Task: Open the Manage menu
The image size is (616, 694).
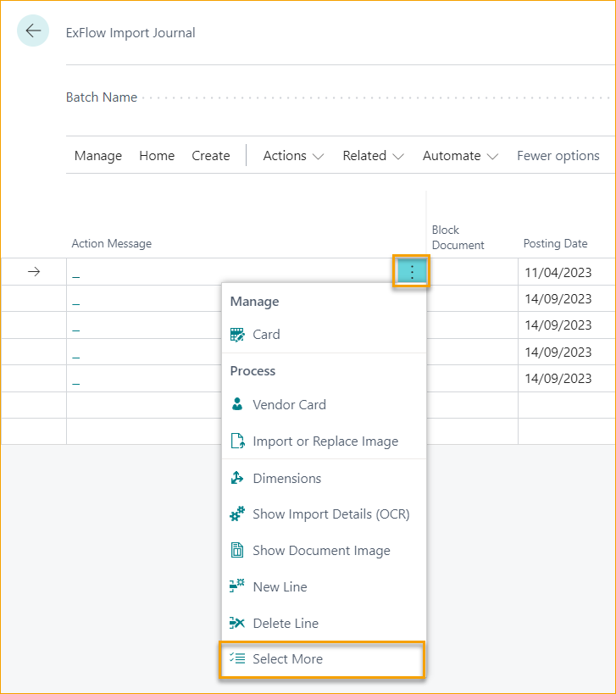Action: 97,155
